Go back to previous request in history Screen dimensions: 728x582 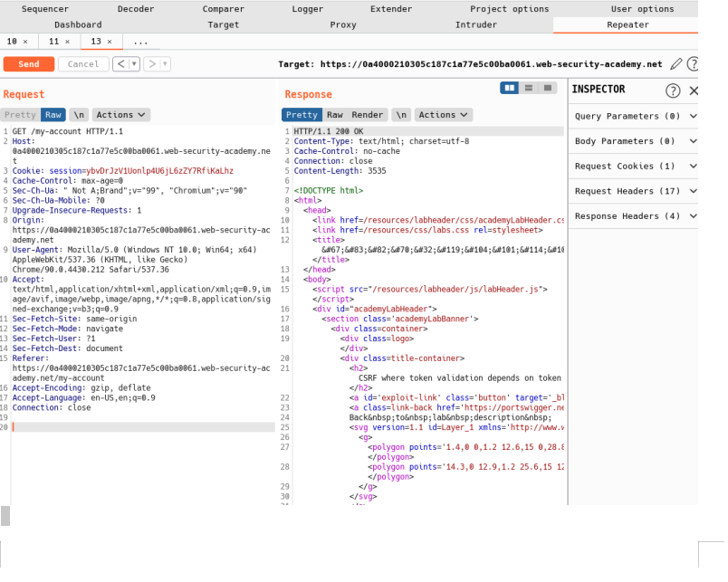pyautogui.click(x=120, y=64)
